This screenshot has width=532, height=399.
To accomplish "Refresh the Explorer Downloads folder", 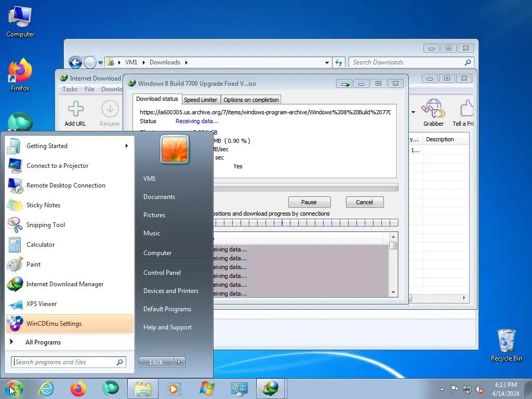I will [339, 62].
